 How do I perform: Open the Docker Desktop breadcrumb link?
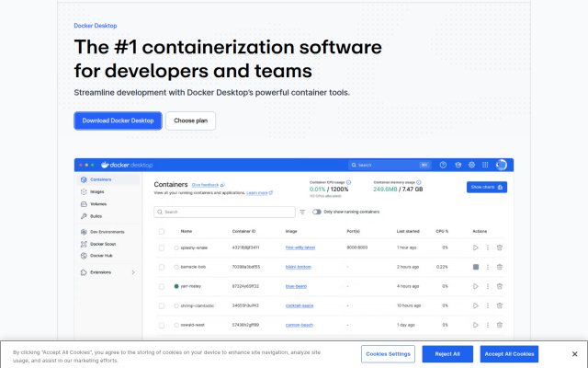(96, 26)
